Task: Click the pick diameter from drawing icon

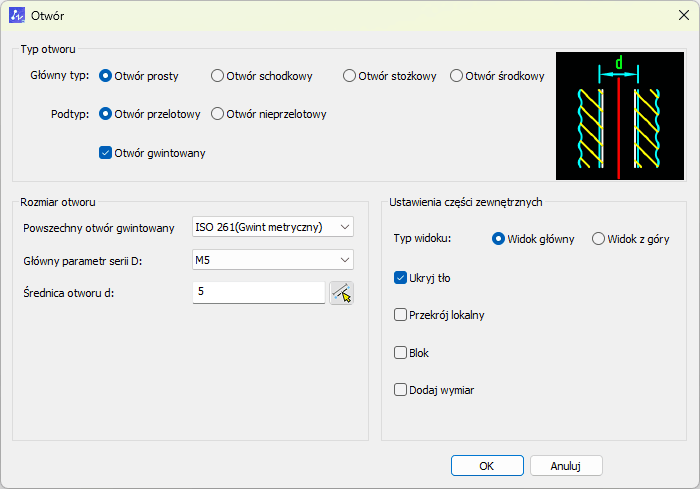Action: (342, 292)
